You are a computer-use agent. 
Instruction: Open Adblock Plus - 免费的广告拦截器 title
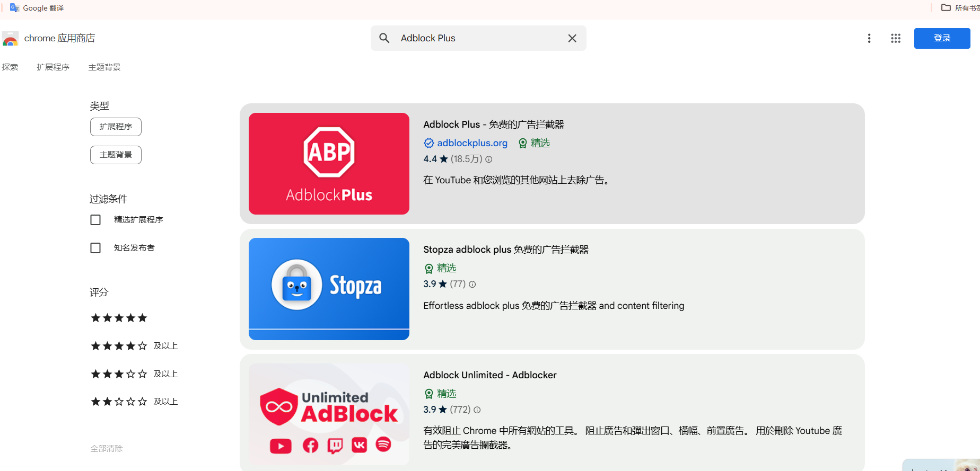coord(494,125)
